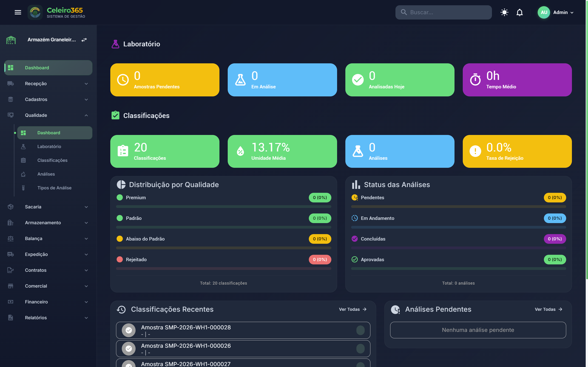Screen dimensions: 588x367
Task: Click the warehouse switch arrows icon
Action: pos(84,40)
